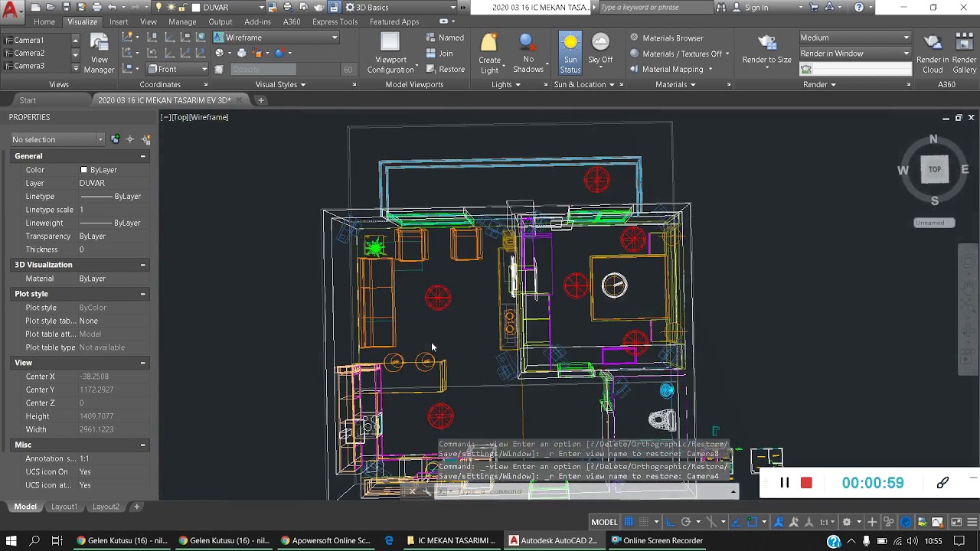Switch to Home ribbon tab
Viewport: 980px width, 551px height.
[x=44, y=21]
